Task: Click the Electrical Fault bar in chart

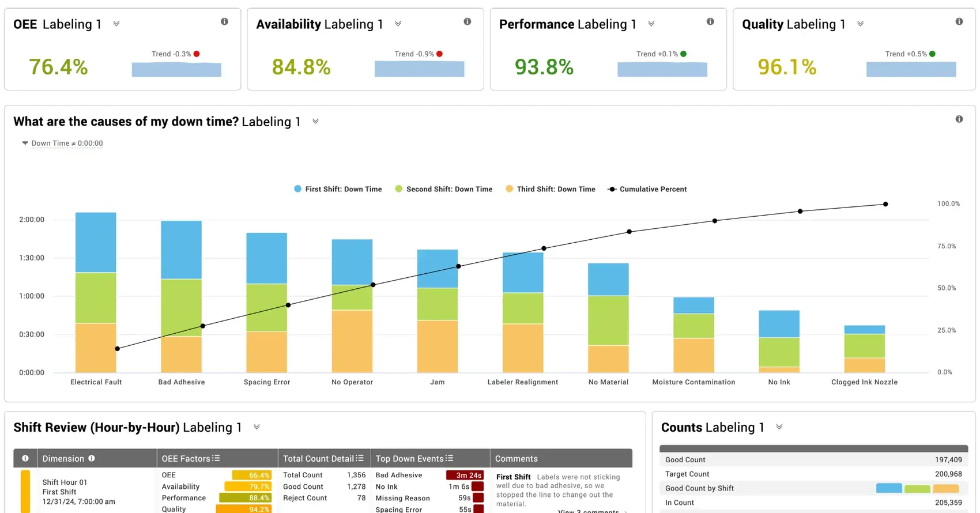Action: click(x=96, y=292)
